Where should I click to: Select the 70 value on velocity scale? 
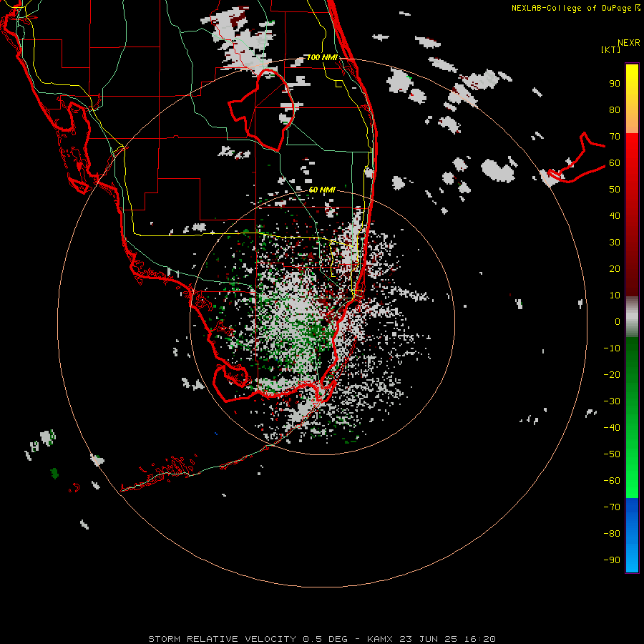[615, 137]
